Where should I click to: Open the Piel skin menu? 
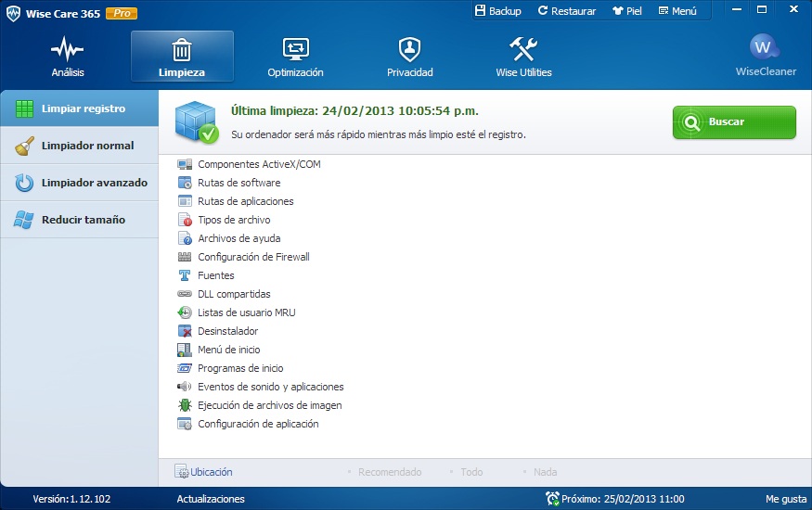[x=627, y=11]
